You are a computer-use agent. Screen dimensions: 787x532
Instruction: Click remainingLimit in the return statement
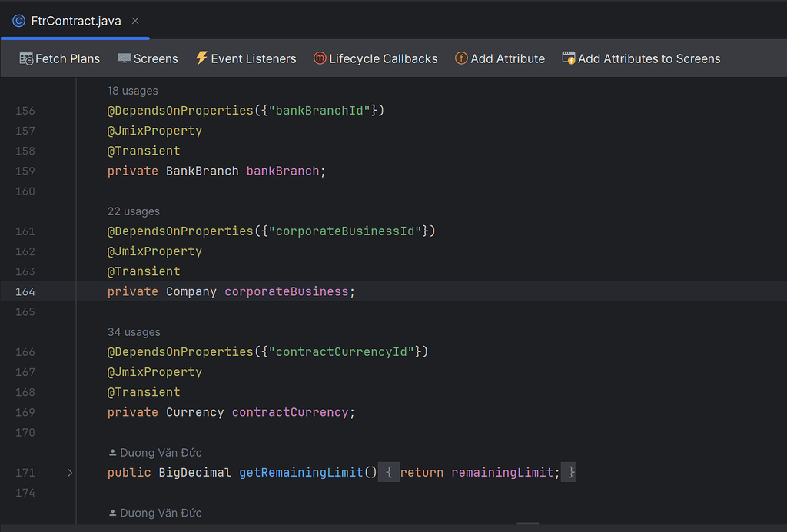pyautogui.click(x=502, y=473)
